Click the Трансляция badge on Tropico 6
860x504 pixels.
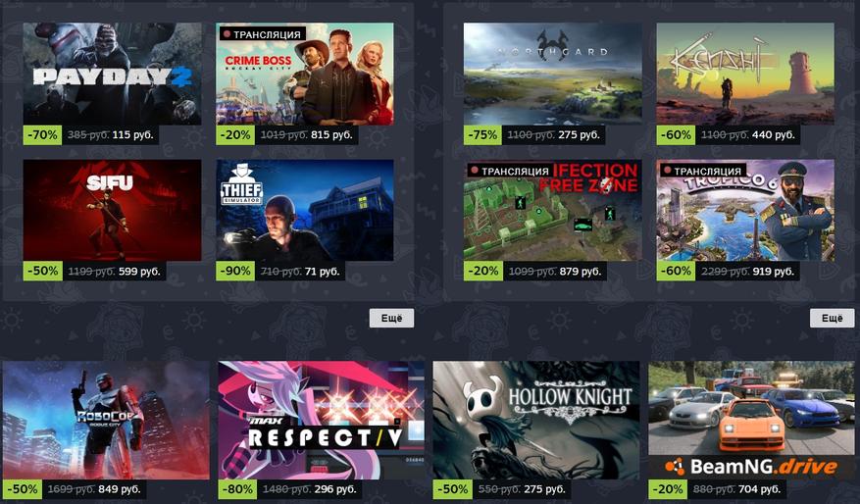coord(702,172)
